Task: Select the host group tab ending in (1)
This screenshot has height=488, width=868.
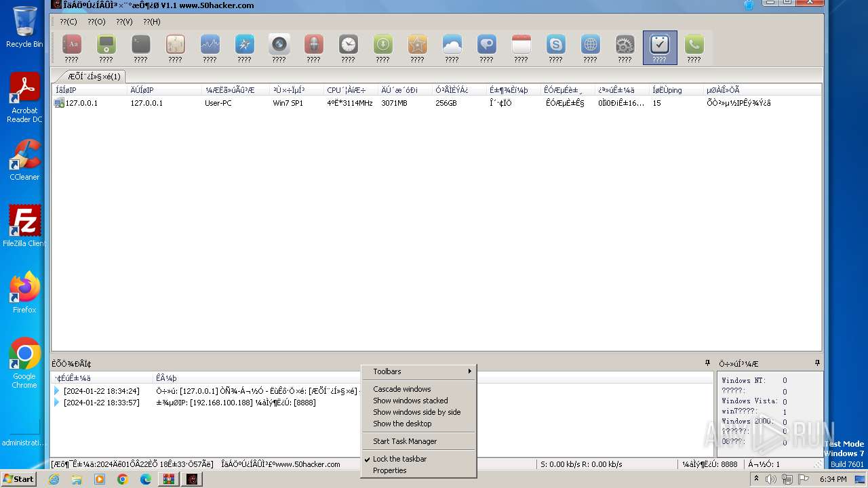Action: [94, 77]
